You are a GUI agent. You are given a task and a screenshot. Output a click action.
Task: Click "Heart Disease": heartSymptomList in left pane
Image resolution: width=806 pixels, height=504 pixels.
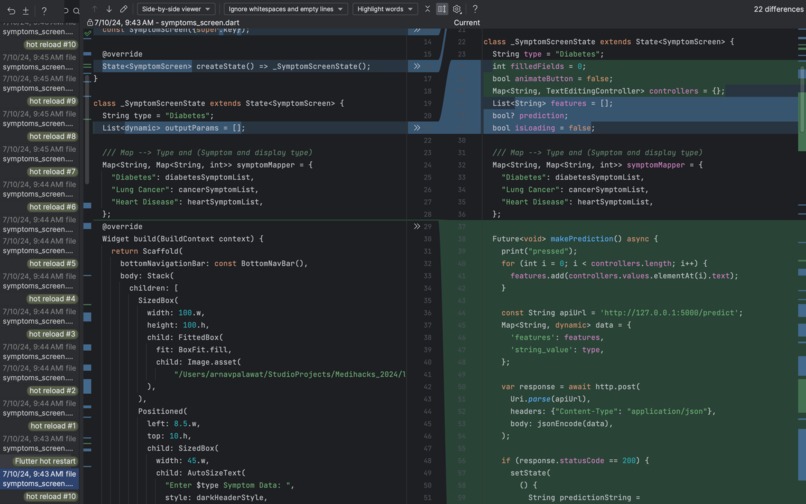pyautogui.click(x=187, y=202)
